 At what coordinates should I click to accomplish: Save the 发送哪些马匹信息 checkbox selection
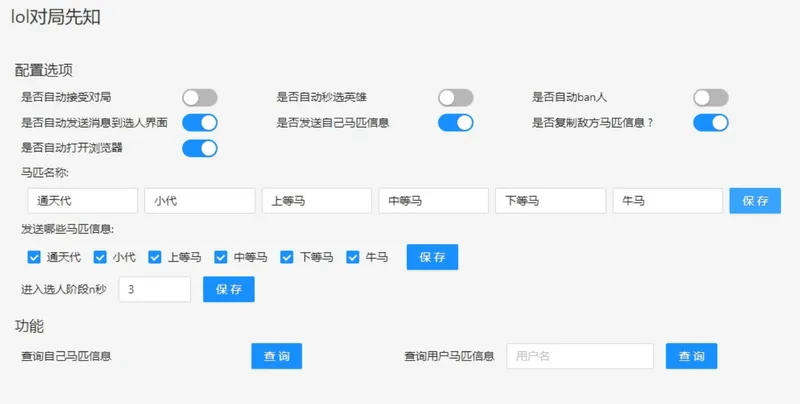pos(432,257)
